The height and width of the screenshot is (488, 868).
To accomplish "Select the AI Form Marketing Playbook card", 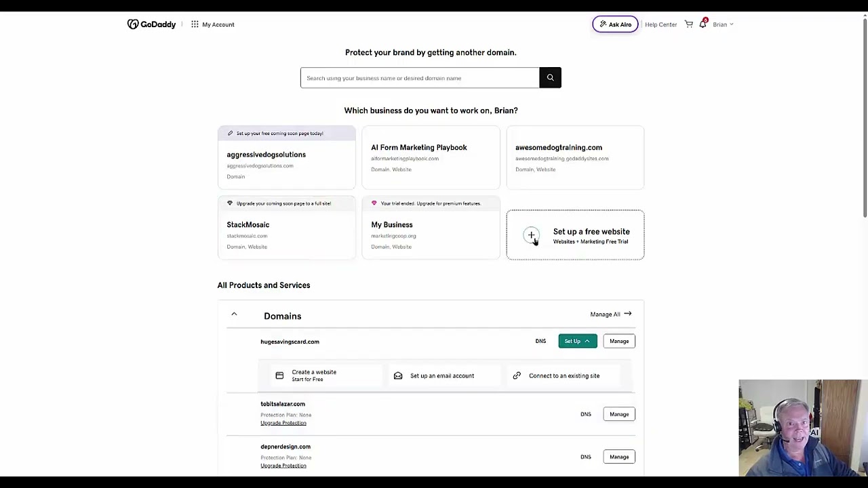I will coord(431,157).
